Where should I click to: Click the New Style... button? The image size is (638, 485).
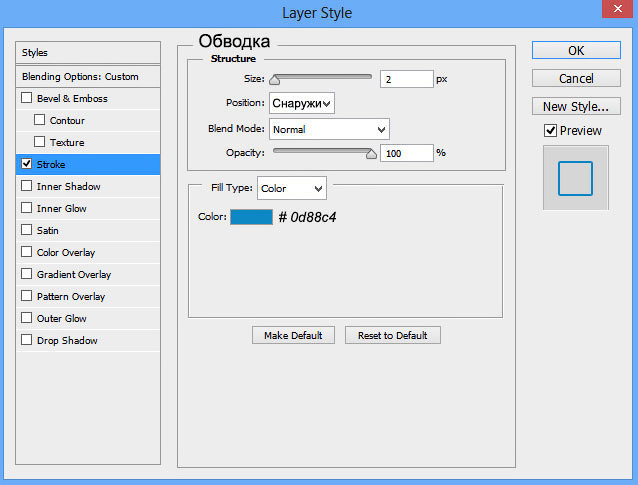pos(576,106)
